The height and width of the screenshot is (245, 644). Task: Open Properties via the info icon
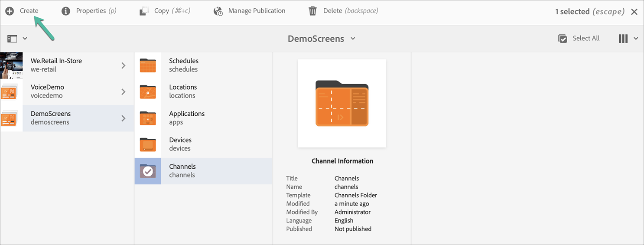point(66,11)
